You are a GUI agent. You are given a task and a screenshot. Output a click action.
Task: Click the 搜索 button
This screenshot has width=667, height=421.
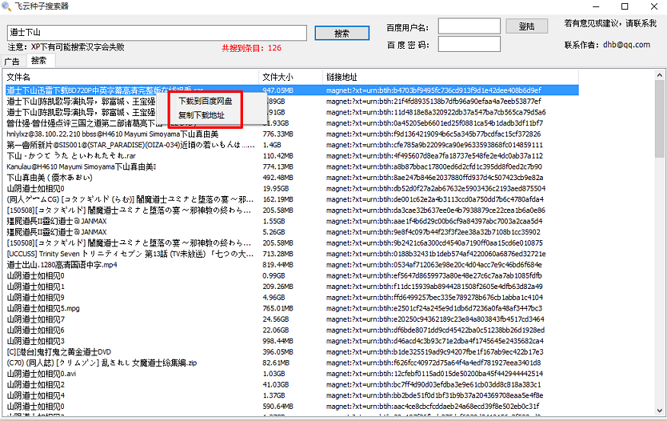click(342, 33)
